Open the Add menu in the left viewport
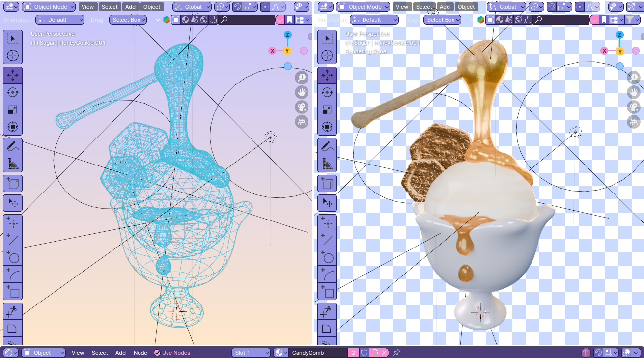The image size is (644, 358). 130,7
